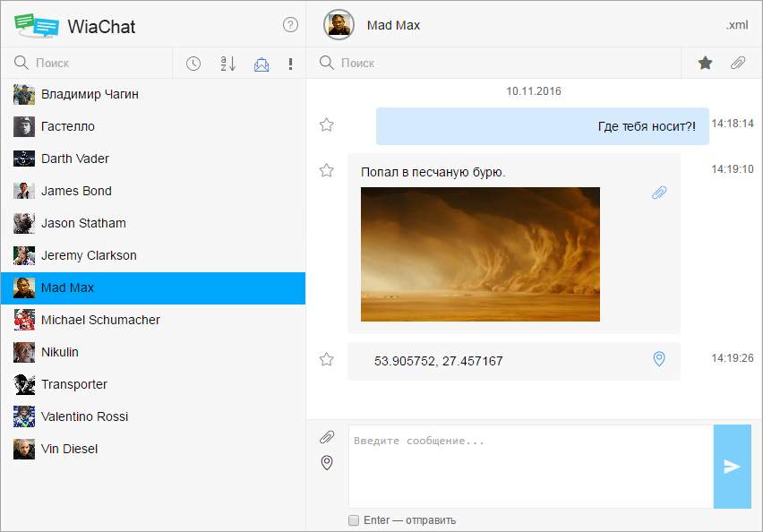The image size is (763, 532).
Task: Show starred messages filter in chat toolbar
Action: coord(705,63)
